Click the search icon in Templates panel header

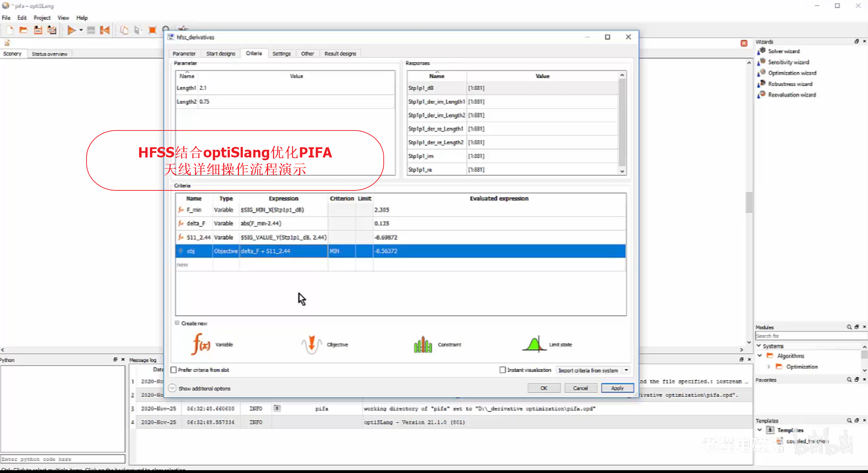coord(849,420)
